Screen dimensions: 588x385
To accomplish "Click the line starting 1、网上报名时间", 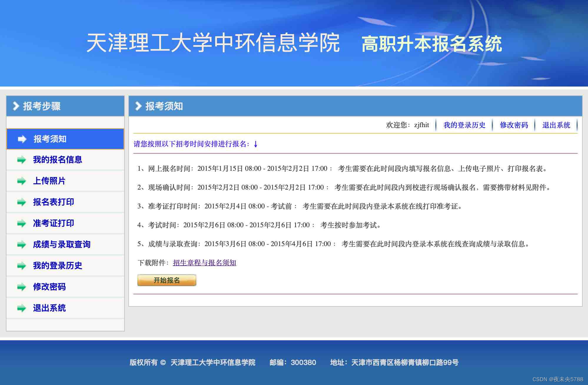I will click(342, 169).
